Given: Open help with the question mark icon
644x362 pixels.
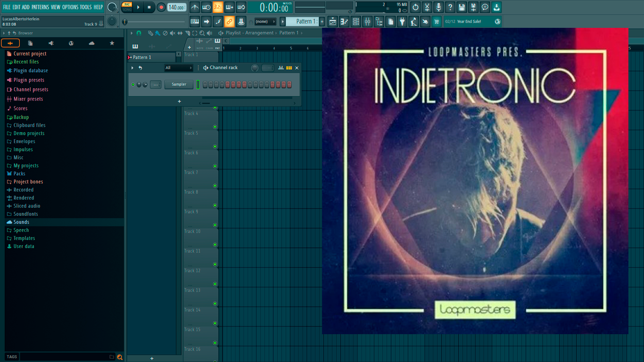Looking at the screenshot, I should coord(450,7).
